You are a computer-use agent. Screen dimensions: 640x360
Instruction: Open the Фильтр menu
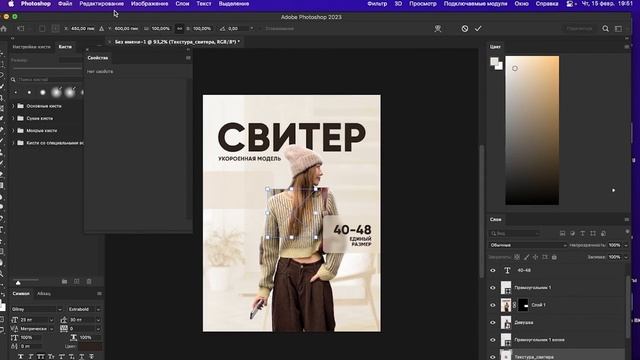pos(377,4)
